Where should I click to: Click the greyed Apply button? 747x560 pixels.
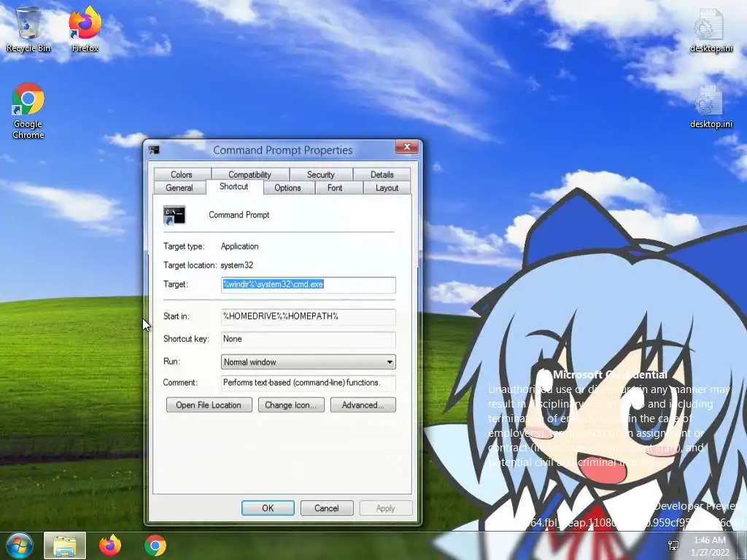pos(386,508)
